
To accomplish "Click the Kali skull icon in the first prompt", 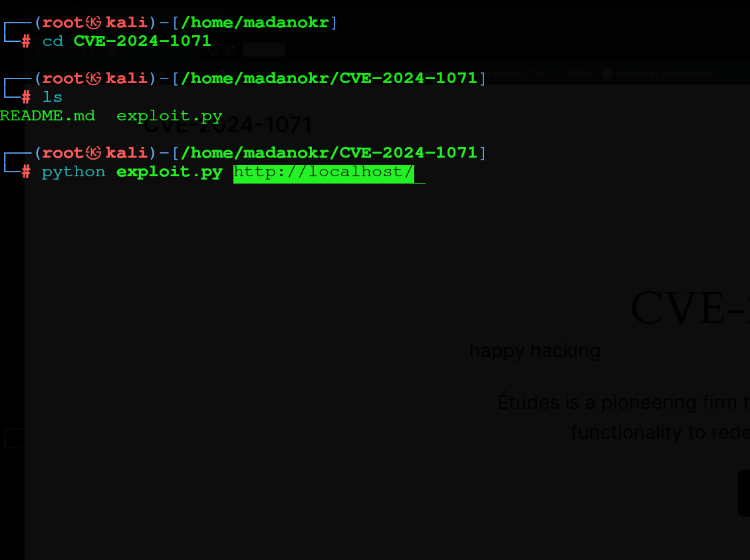I will (x=93, y=23).
